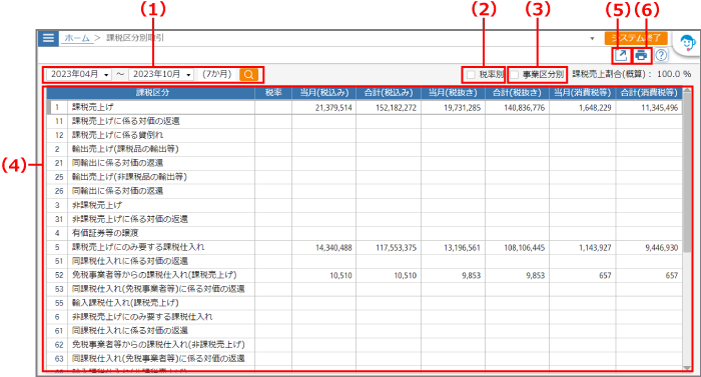Click the table's vertical scrollbar thumb

pos(687,173)
